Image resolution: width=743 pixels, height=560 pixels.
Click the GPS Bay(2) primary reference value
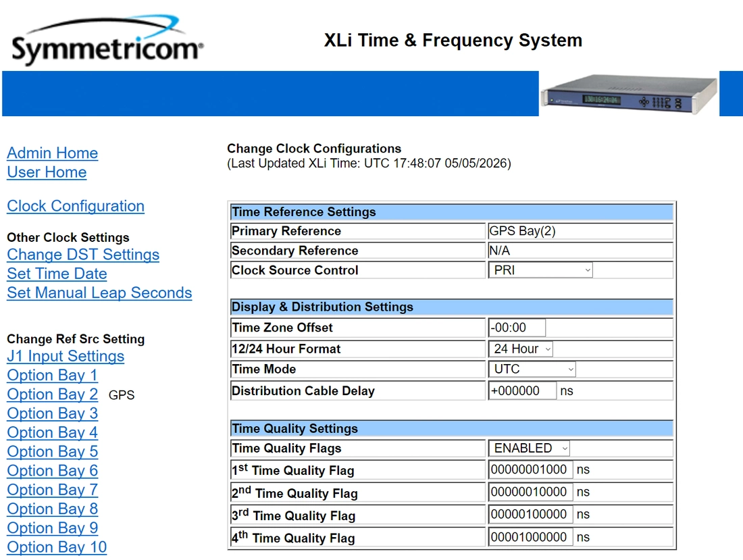522,231
